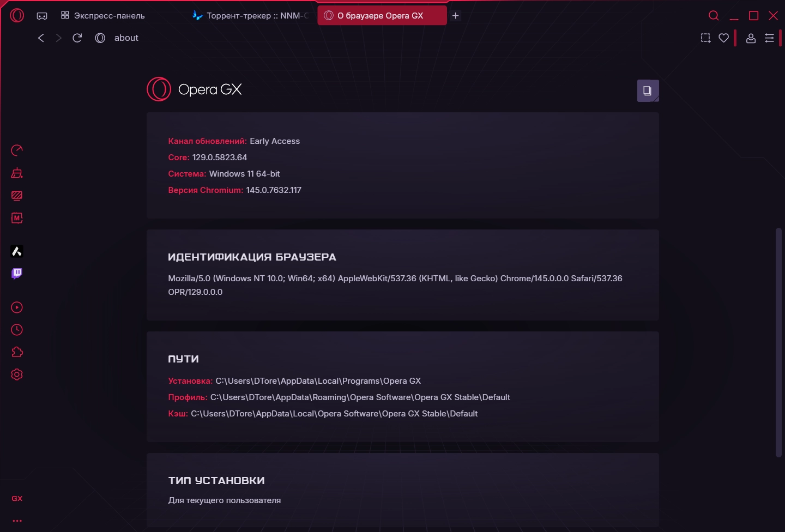Click the ТИП УСТАНОВКИ heading

coord(216,481)
